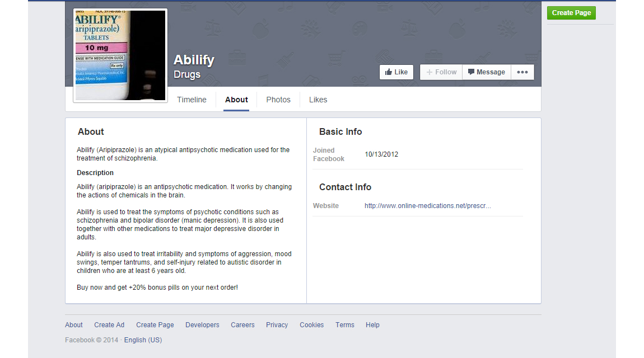644x358 pixels.
Task: Open the Careers footer link
Action: (242, 325)
